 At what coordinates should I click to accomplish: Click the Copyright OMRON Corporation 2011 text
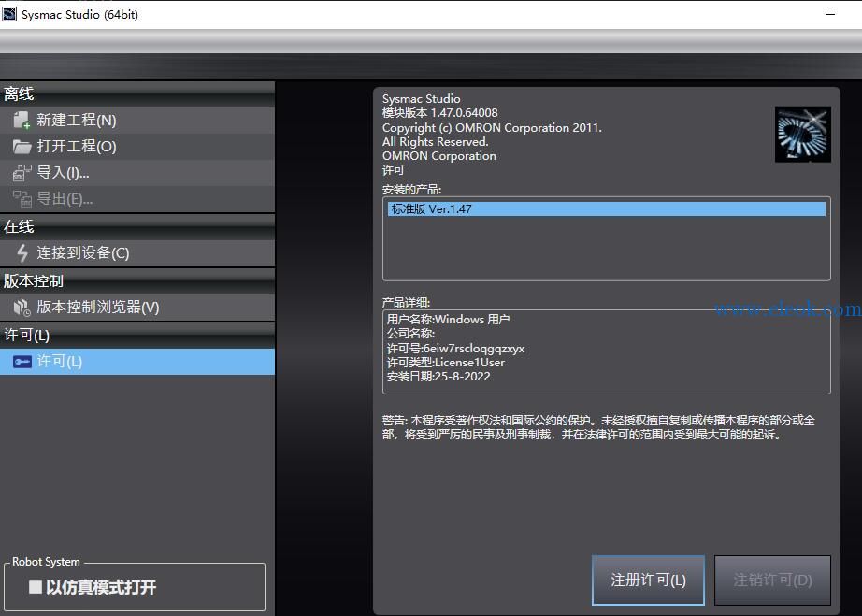click(x=492, y=127)
